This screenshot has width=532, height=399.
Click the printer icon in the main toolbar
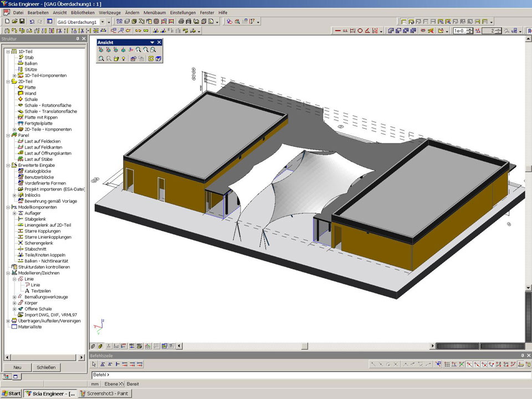(181, 22)
